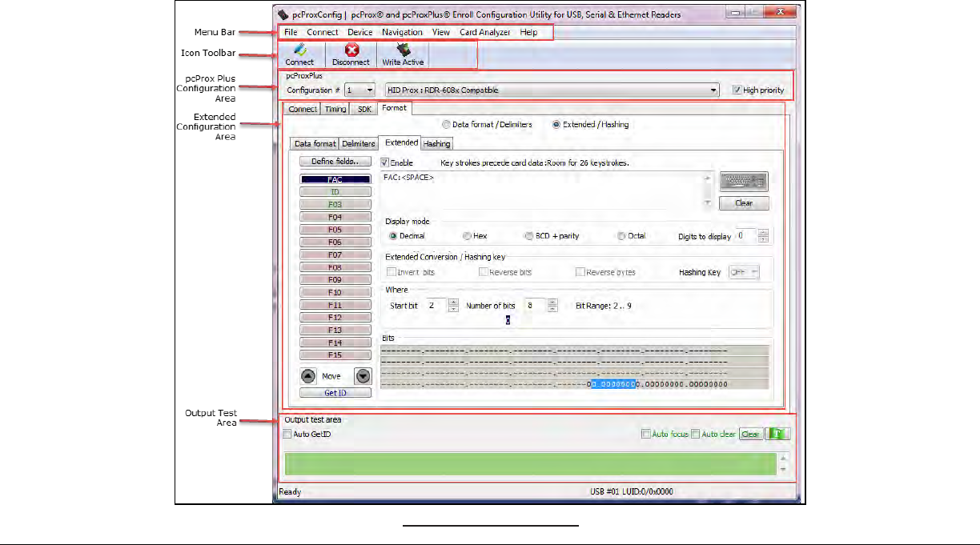Move field up with the arrow icon

click(x=307, y=375)
